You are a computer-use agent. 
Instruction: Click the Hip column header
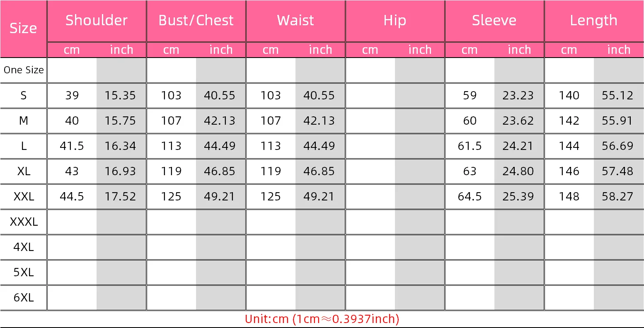pyautogui.click(x=395, y=21)
